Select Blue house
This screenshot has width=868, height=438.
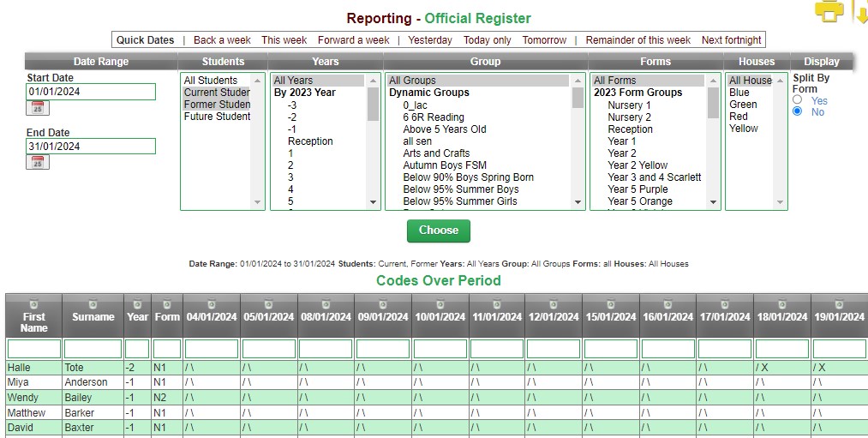(750, 93)
